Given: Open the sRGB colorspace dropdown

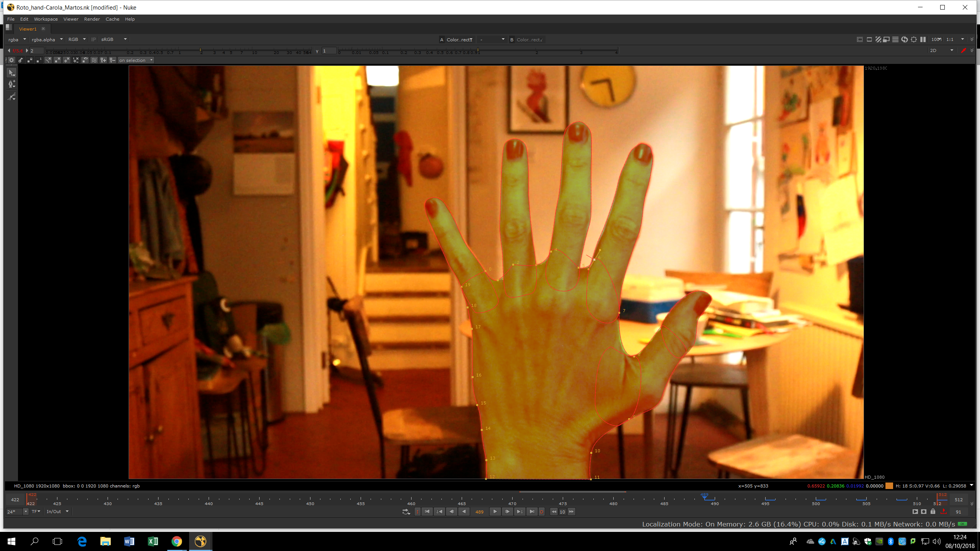Looking at the screenshot, I should coord(114,39).
